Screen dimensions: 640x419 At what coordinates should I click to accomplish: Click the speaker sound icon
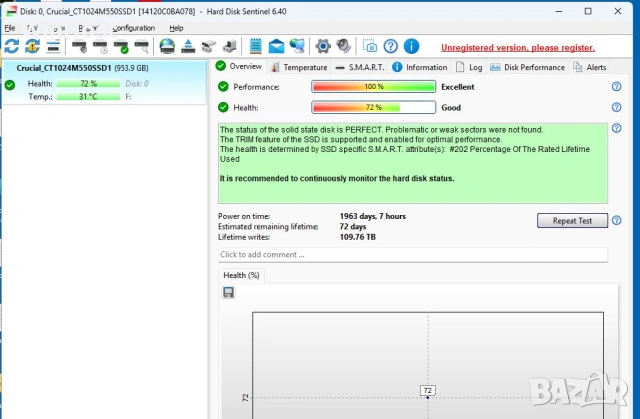click(344, 46)
